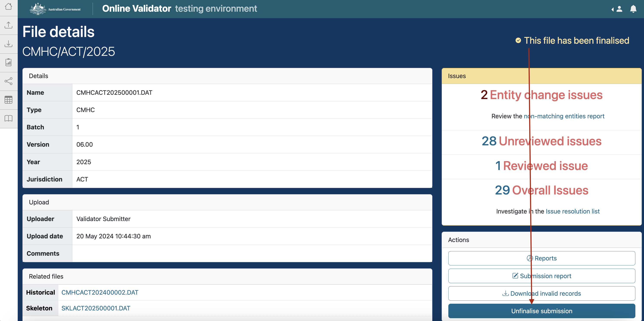Image resolution: width=644 pixels, height=321 pixels.
Task: Open the upload icon in sidebar
Action: click(8, 25)
